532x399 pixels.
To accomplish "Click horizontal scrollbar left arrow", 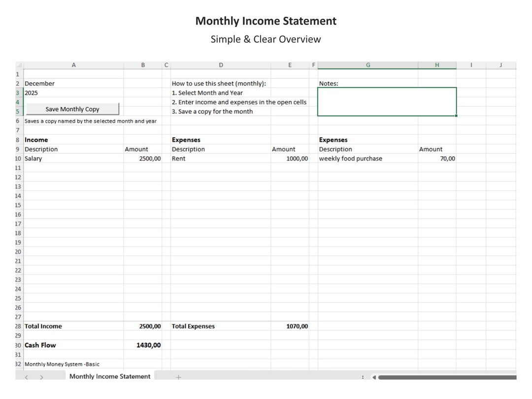I will click(x=374, y=377).
